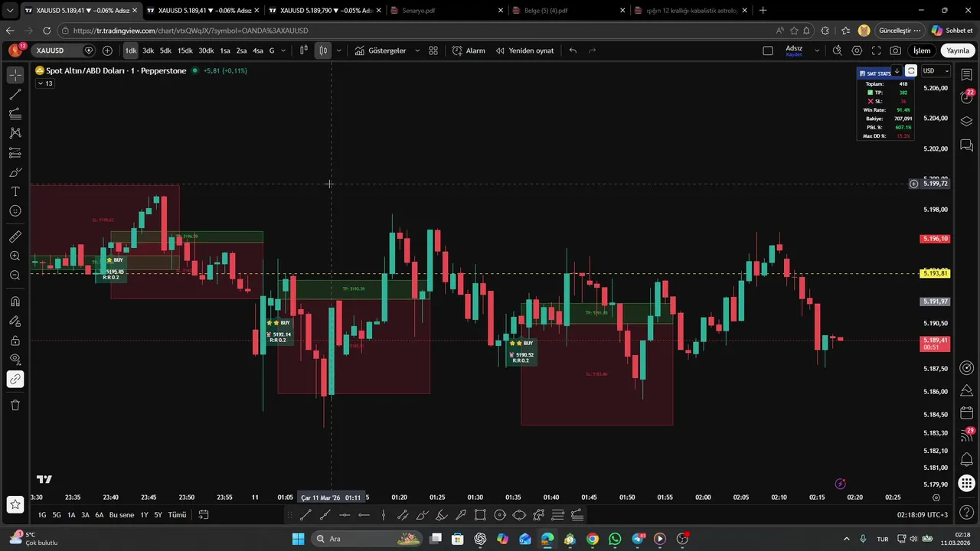Select the 3dk timeframe
Screen dimensions: 980x551
click(x=148, y=51)
